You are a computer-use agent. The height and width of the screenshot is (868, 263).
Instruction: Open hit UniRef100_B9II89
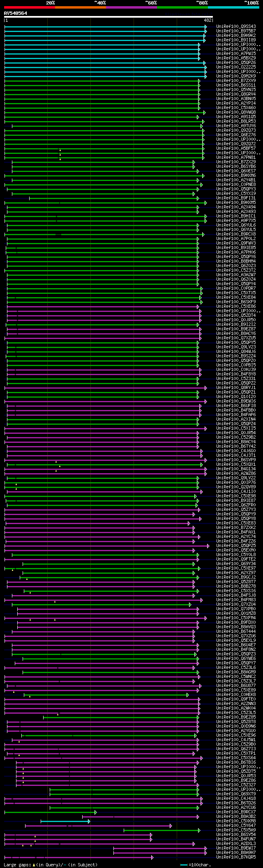click(x=236, y=40)
